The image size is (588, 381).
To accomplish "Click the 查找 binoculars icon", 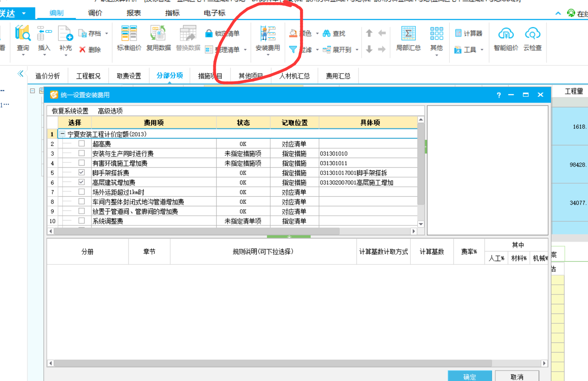I will tap(327, 33).
